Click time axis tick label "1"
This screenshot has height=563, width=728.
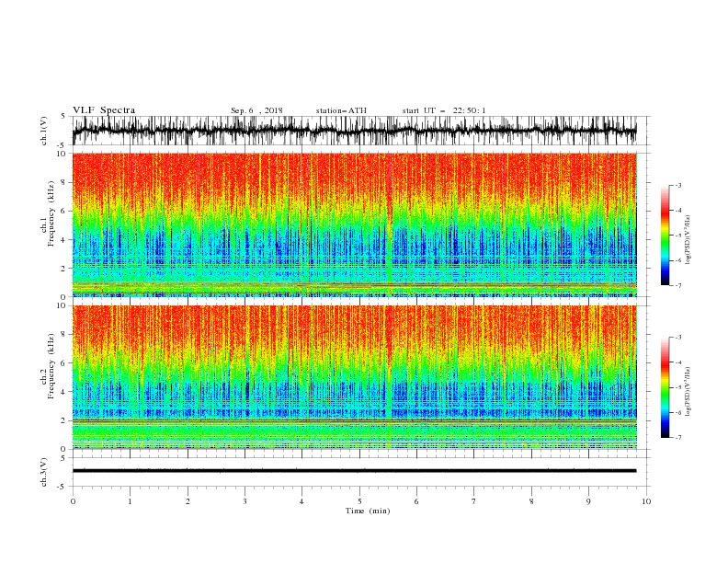pyautogui.click(x=130, y=501)
